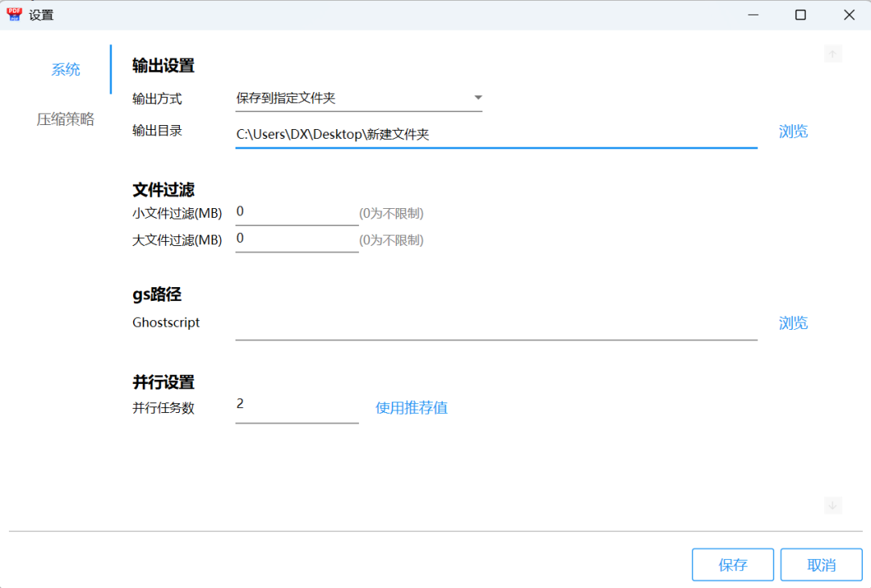Close the 设置 dialog
This screenshot has width=871, height=588.
pos(848,15)
